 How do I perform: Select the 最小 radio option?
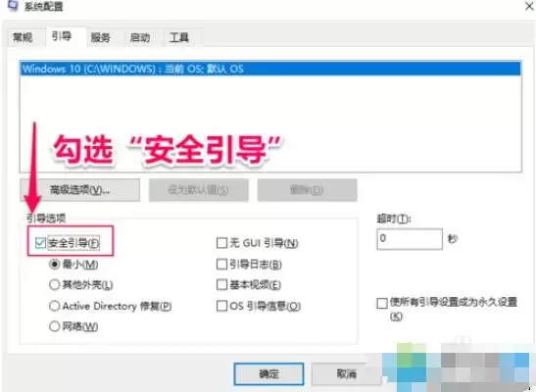pos(54,265)
